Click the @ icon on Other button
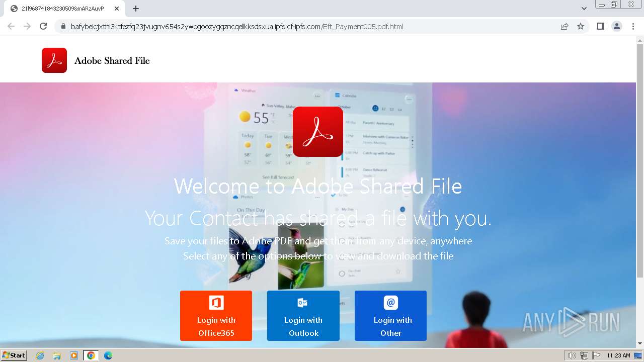Image resolution: width=644 pixels, height=362 pixels. [x=391, y=303]
